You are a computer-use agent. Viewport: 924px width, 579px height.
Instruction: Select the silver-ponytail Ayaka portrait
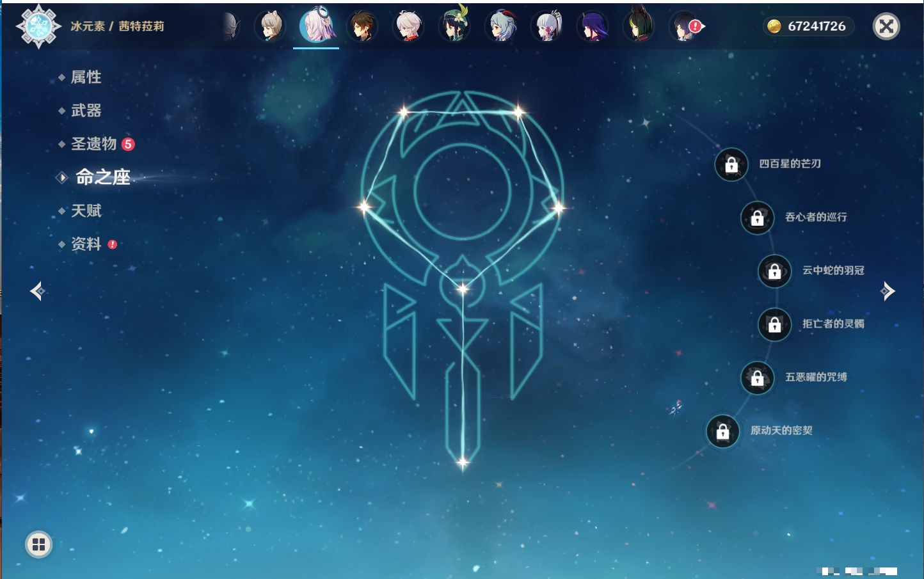[x=546, y=26]
